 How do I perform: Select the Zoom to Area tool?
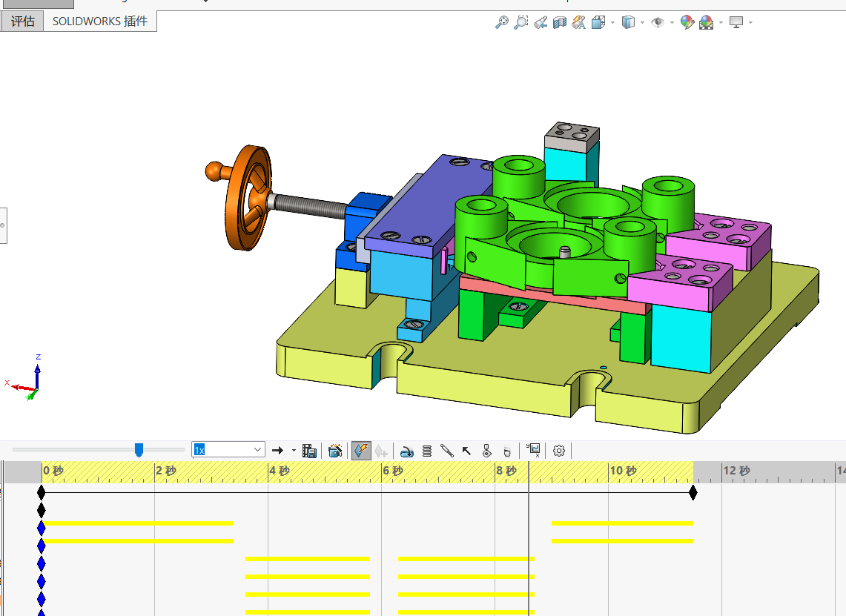pos(521,22)
